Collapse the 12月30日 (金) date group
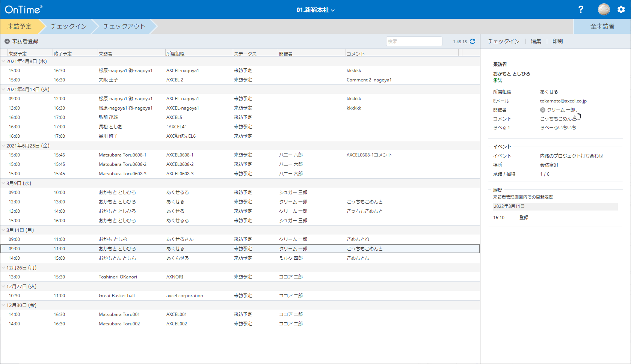 pyautogui.click(x=3, y=305)
